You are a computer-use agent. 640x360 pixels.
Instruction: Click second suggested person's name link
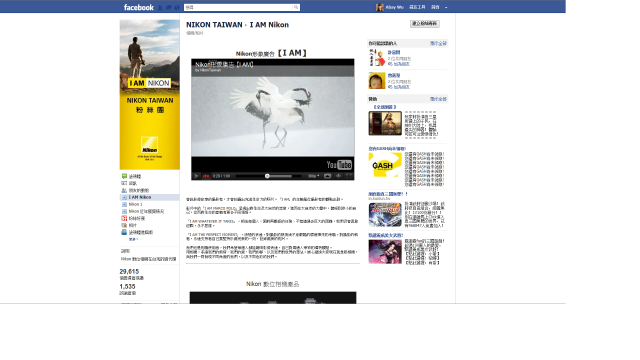[x=394, y=76]
